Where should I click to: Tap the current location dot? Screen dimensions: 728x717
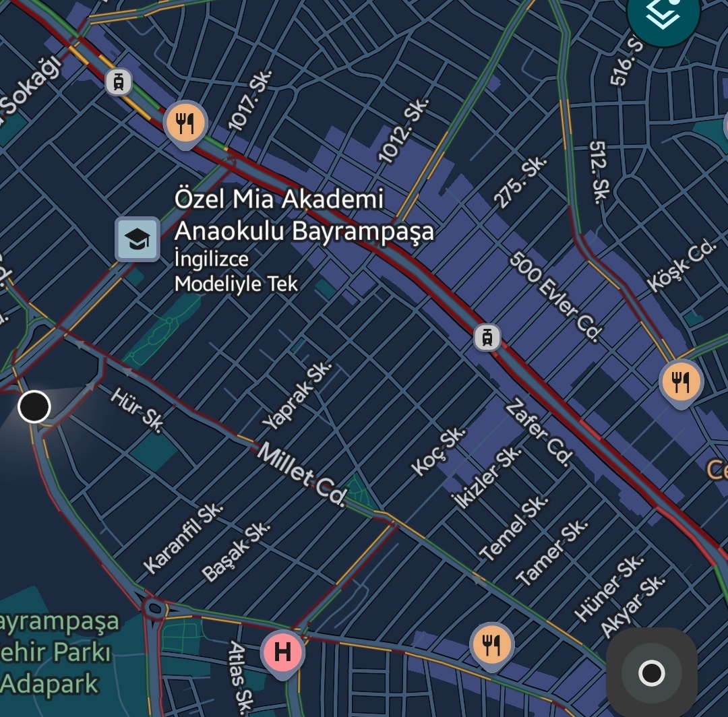tap(34, 407)
